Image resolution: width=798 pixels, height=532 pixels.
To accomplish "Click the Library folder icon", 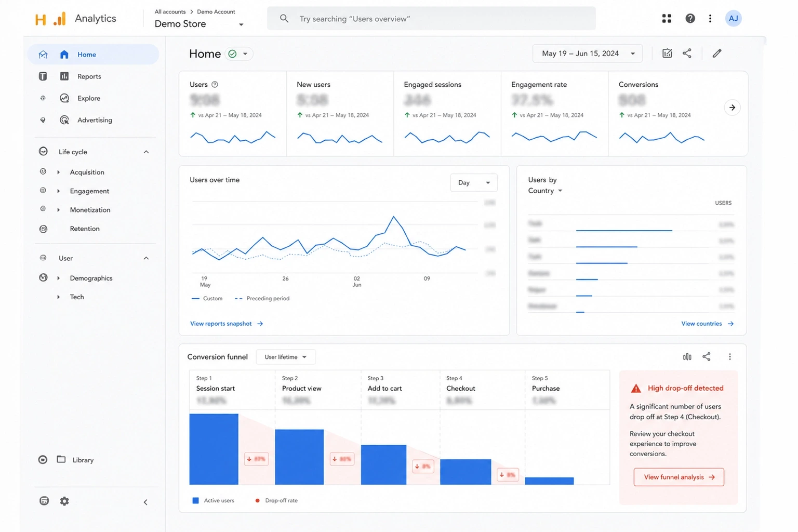I will point(61,459).
